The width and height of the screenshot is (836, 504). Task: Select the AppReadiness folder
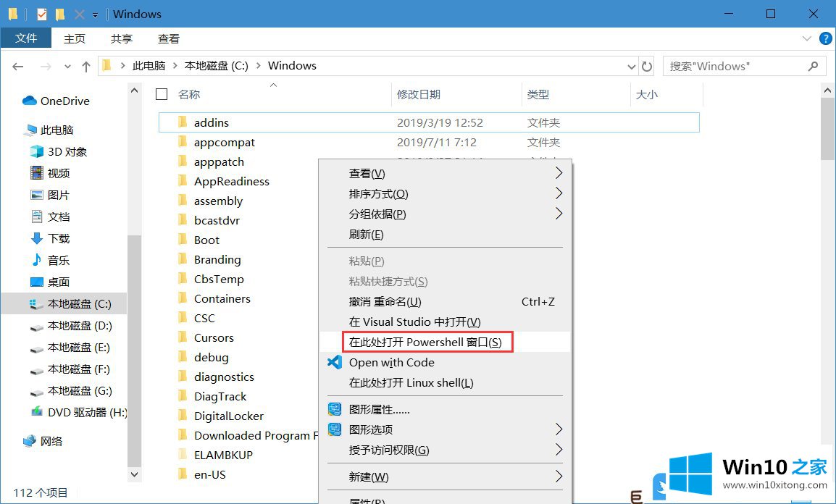pyautogui.click(x=231, y=181)
